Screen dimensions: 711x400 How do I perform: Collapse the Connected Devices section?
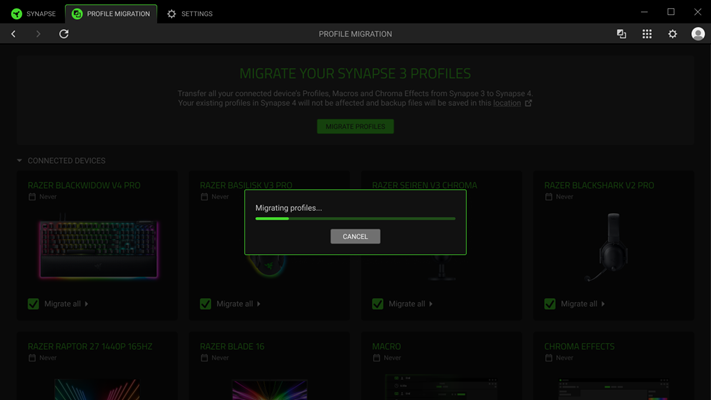click(x=19, y=161)
